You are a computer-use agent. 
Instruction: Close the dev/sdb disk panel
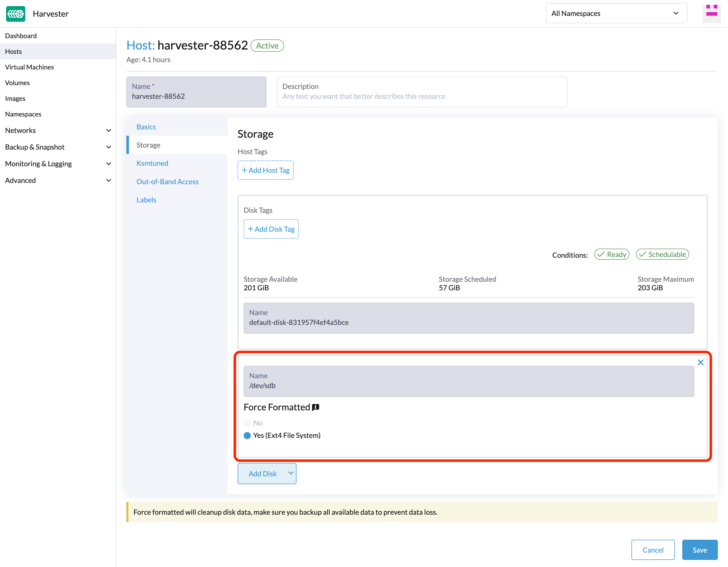tap(700, 362)
